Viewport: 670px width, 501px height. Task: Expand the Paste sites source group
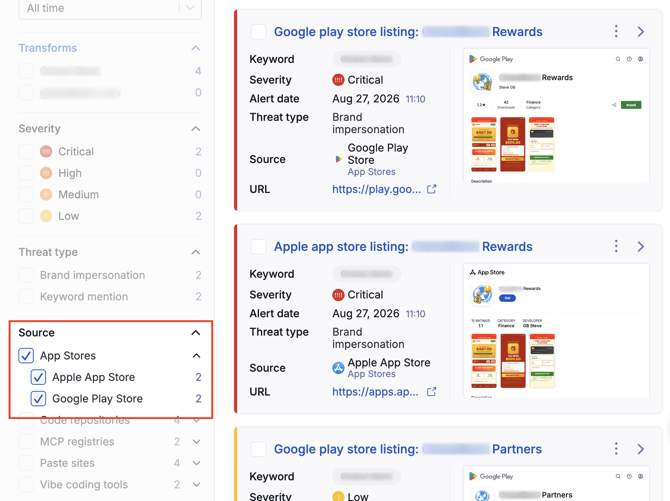pyautogui.click(x=196, y=463)
